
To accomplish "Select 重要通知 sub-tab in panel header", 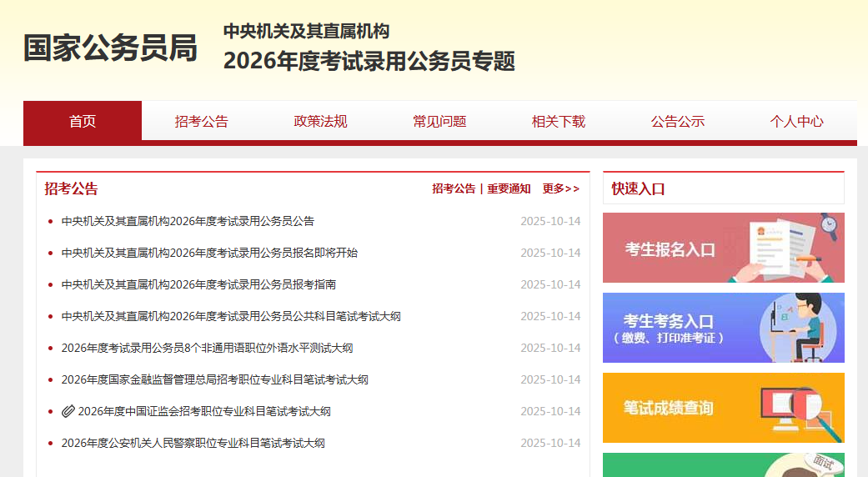I will coord(509,188).
